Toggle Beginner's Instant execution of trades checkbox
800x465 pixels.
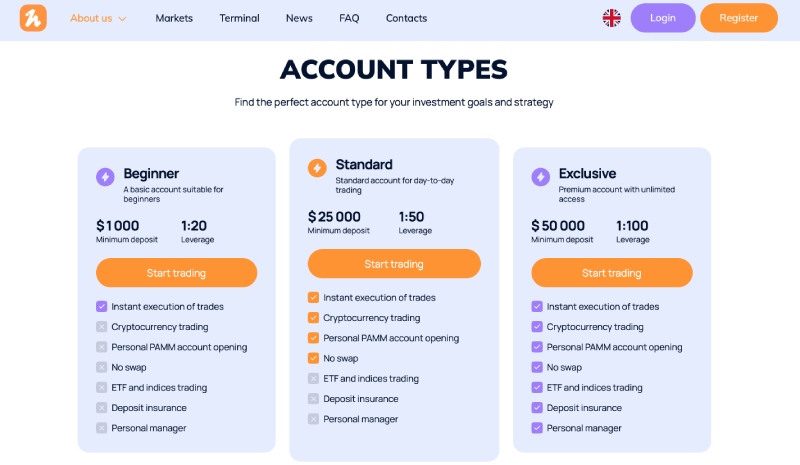point(102,306)
